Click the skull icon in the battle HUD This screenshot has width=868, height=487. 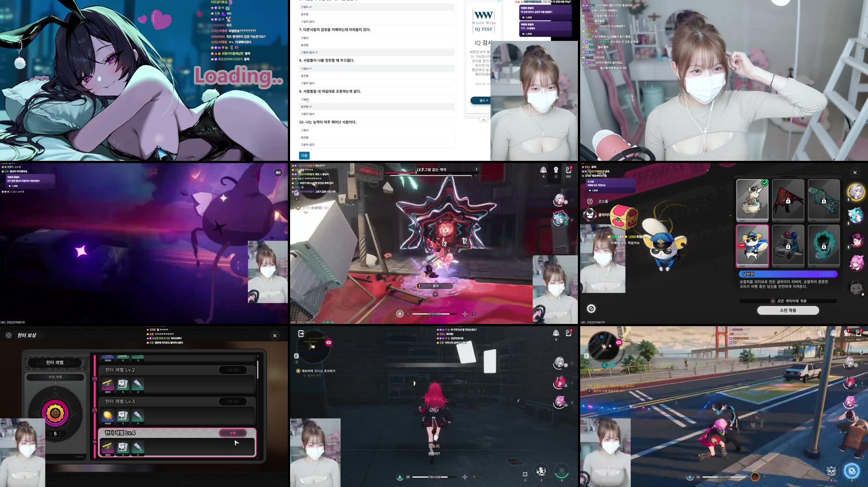pos(556,170)
